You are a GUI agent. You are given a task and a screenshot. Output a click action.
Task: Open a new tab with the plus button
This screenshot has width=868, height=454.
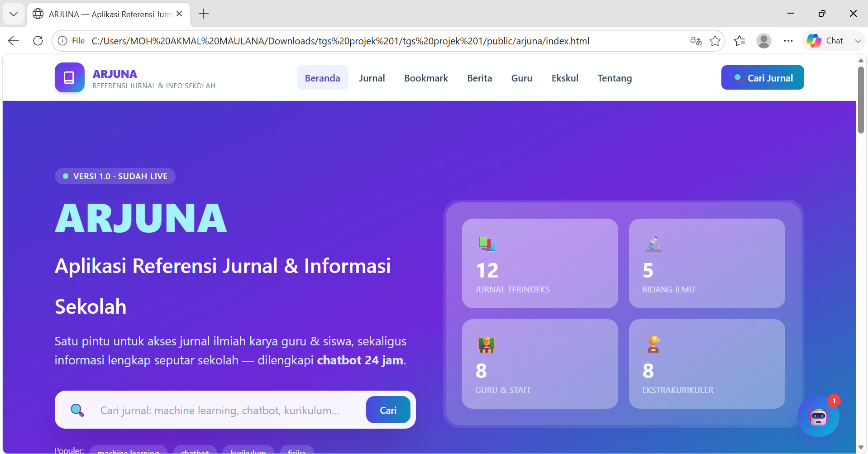coord(204,14)
